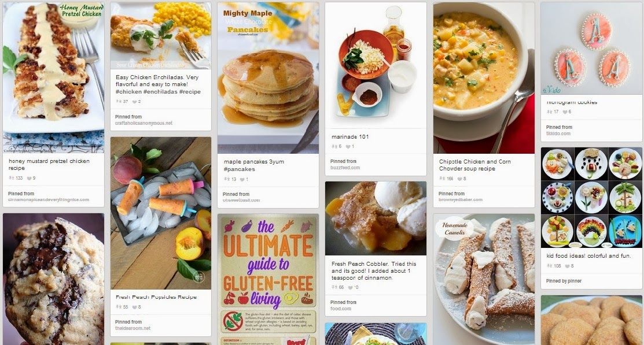Visit the browneyedbaker.com pinned-from link
The width and height of the screenshot is (644, 345).
[x=461, y=200]
